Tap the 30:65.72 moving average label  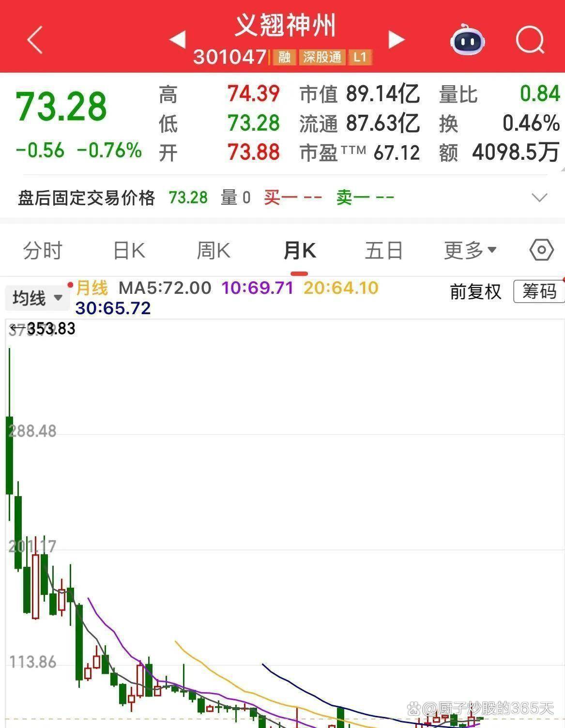click(x=113, y=308)
